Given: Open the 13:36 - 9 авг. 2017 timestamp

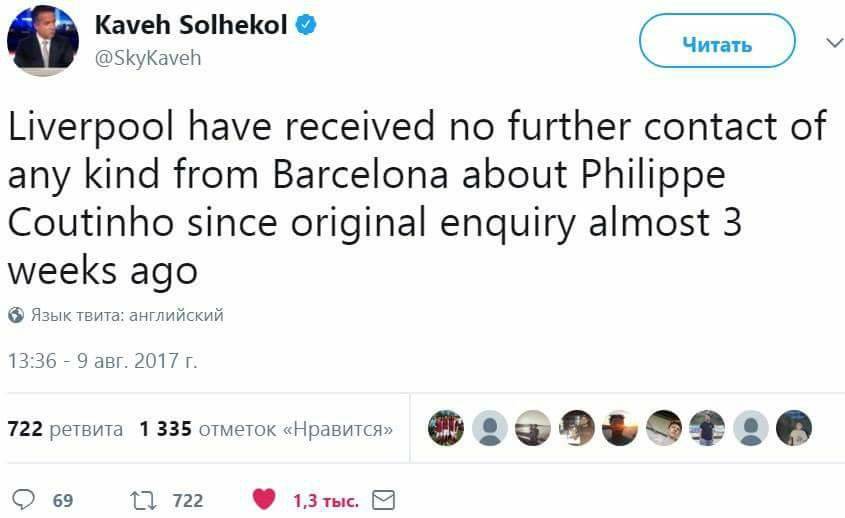Looking at the screenshot, I should tap(102, 361).
